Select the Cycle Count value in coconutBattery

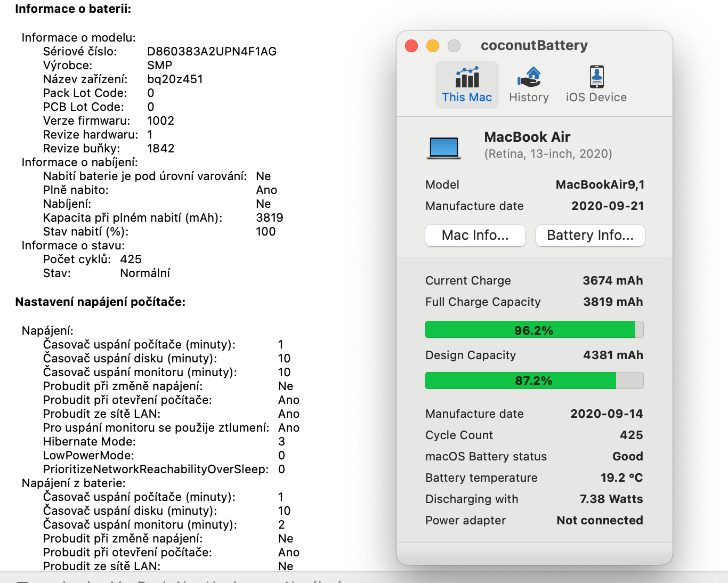632,435
